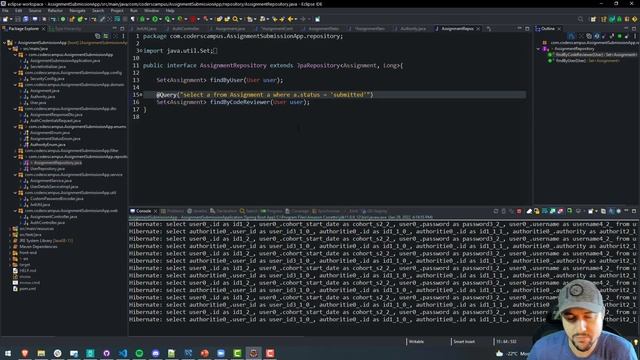Select CustomPasswordEncoder.java in the tree
This screenshot has width=640, height=360.
click(57, 198)
